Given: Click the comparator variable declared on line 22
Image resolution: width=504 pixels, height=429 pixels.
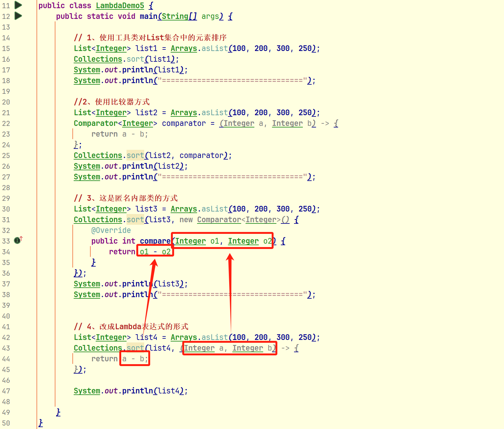Looking at the screenshot, I should pos(184,123).
